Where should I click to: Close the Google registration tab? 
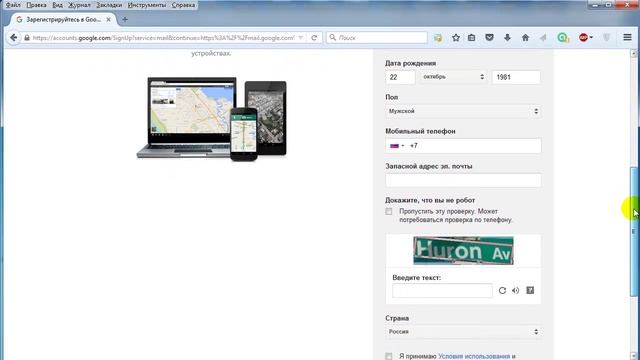[x=109, y=19]
